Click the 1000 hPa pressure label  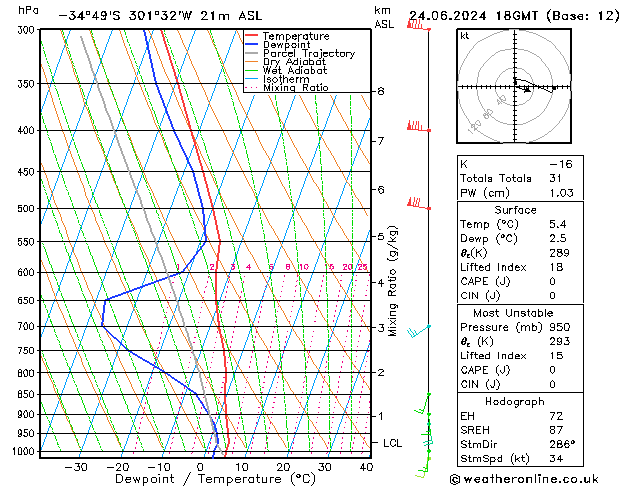[x=26, y=452]
